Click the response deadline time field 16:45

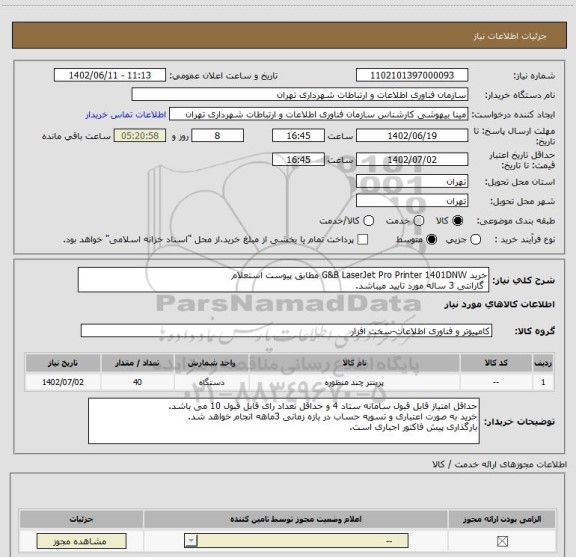click(x=298, y=136)
